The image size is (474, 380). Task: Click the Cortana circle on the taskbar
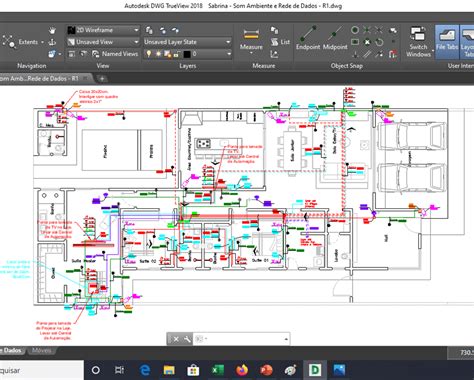click(96, 370)
